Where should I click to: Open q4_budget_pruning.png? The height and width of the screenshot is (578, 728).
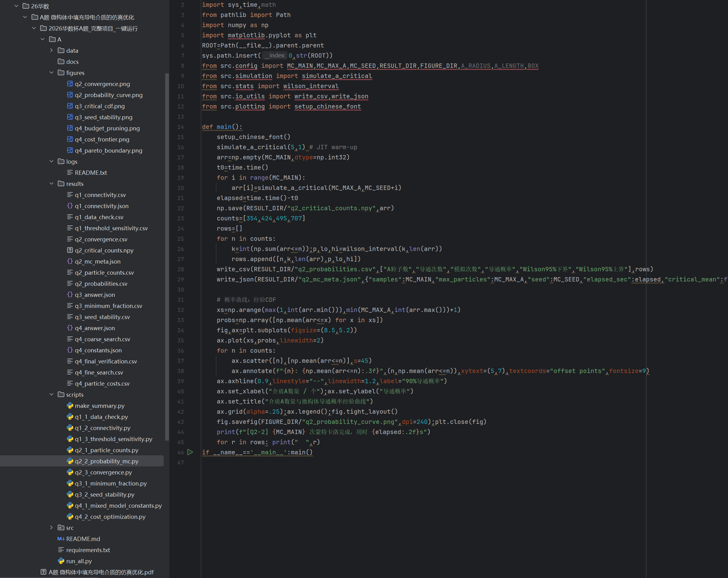pos(107,128)
